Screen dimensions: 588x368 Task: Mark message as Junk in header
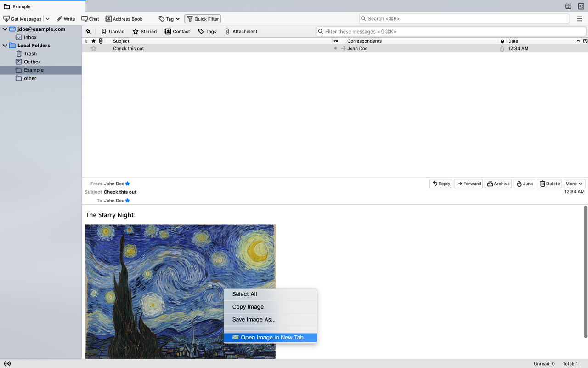(524, 184)
